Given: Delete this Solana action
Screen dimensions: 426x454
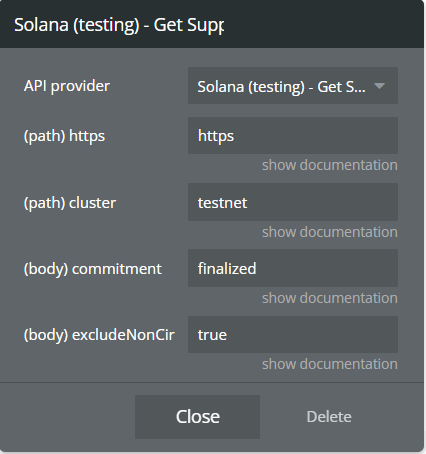Looking at the screenshot, I should (x=329, y=417).
